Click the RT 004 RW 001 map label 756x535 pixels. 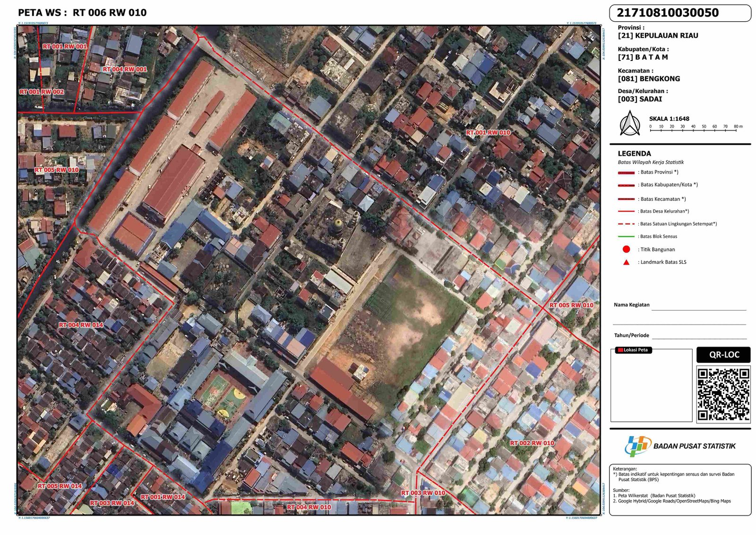(125, 69)
